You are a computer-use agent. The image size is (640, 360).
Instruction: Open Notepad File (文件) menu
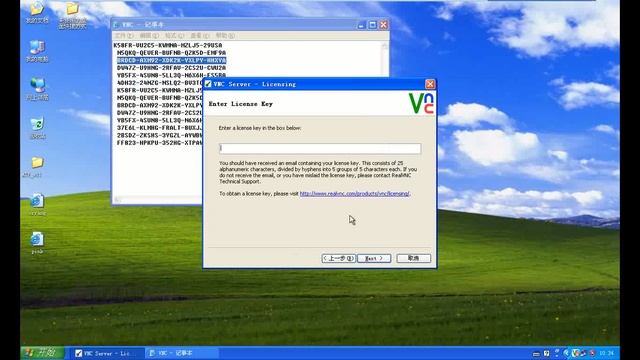[124, 36]
